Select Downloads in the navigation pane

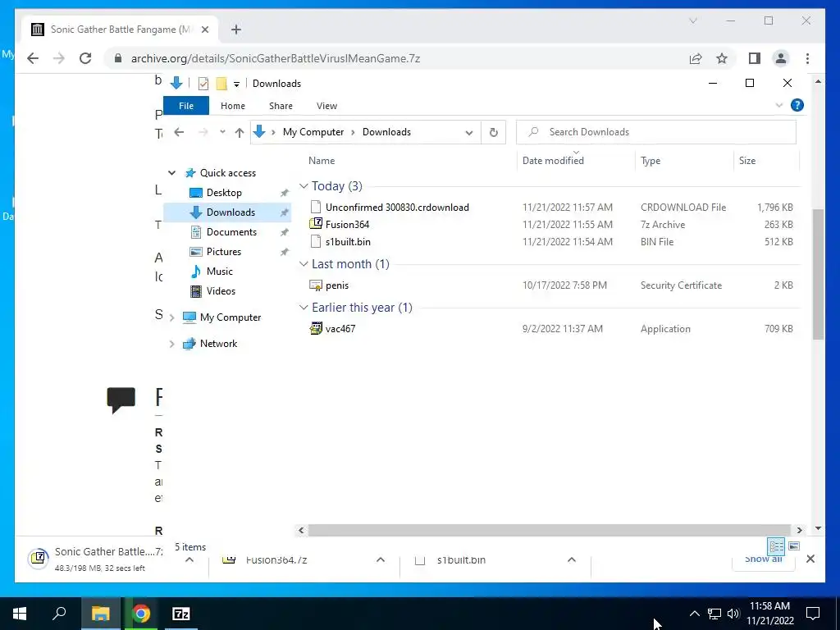[x=231, y=212]
